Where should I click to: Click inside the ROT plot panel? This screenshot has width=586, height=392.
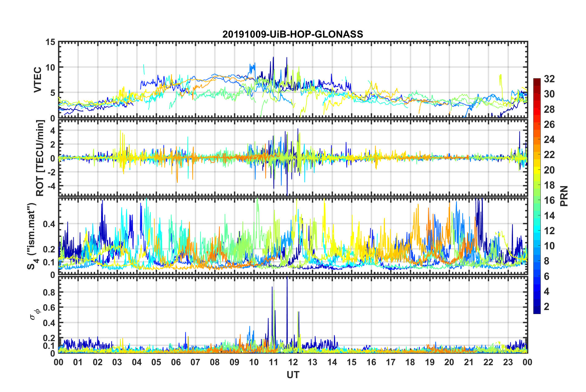[293, 158]
